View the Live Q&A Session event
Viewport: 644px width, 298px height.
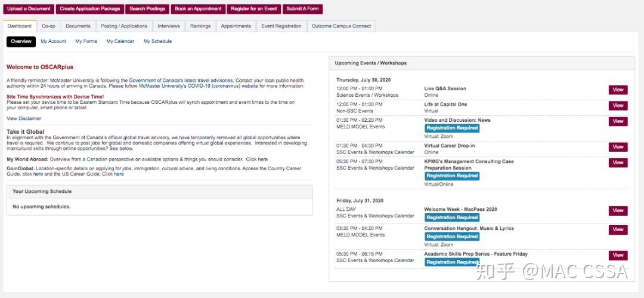point(618,90)
